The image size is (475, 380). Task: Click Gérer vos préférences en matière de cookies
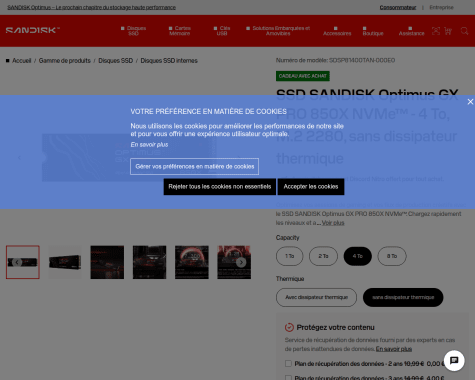[195, 166]
